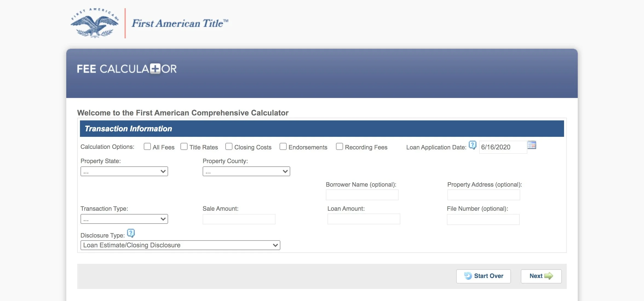This screenshot has height=301, width=644.
Task: Check the All Fees checkbox
Action: click(x=147, y=147)
